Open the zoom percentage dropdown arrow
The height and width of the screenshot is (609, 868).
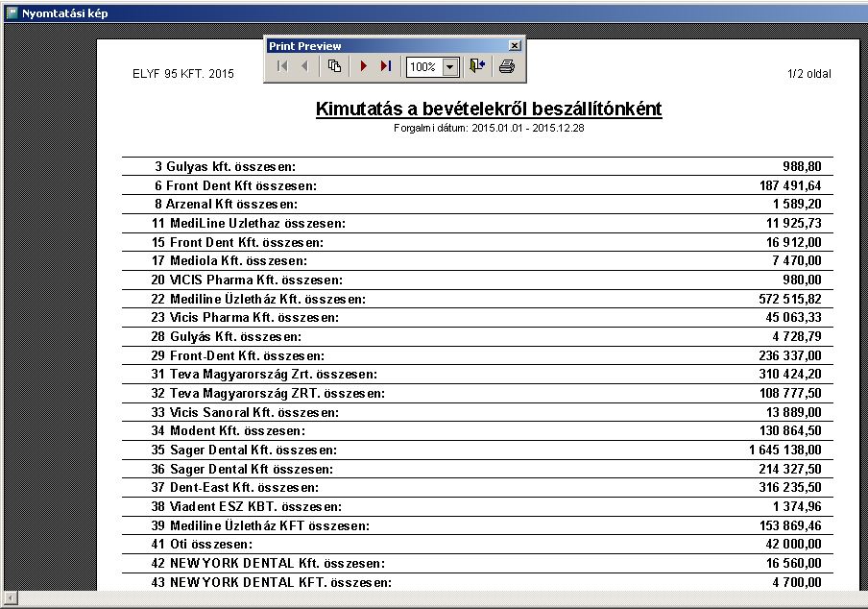coord(450,67)
